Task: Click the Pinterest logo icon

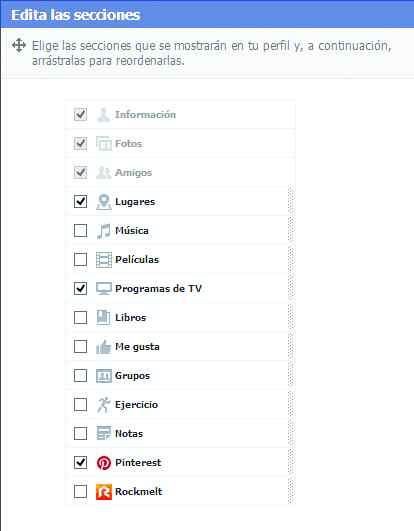Action: [104, 463]
